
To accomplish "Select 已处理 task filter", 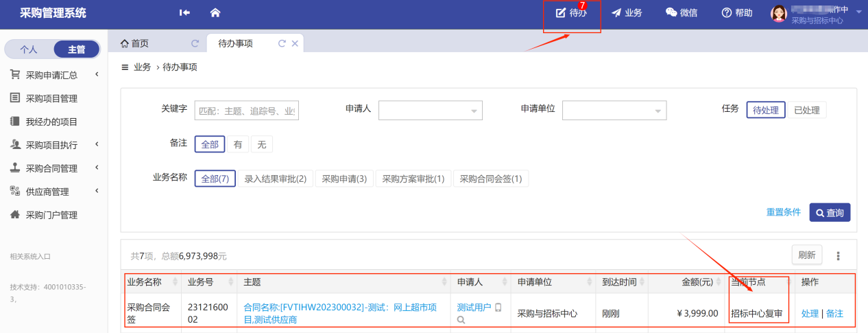I will (x=806, y=110).
